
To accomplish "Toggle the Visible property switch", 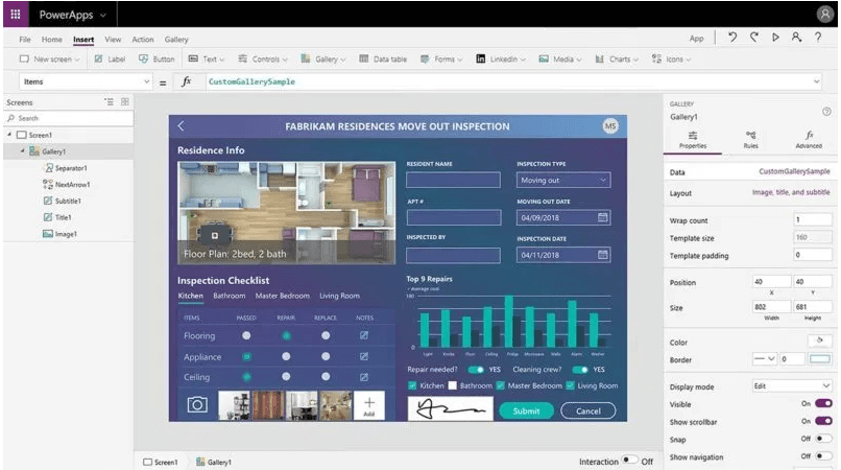I will (x=823, y=403).
